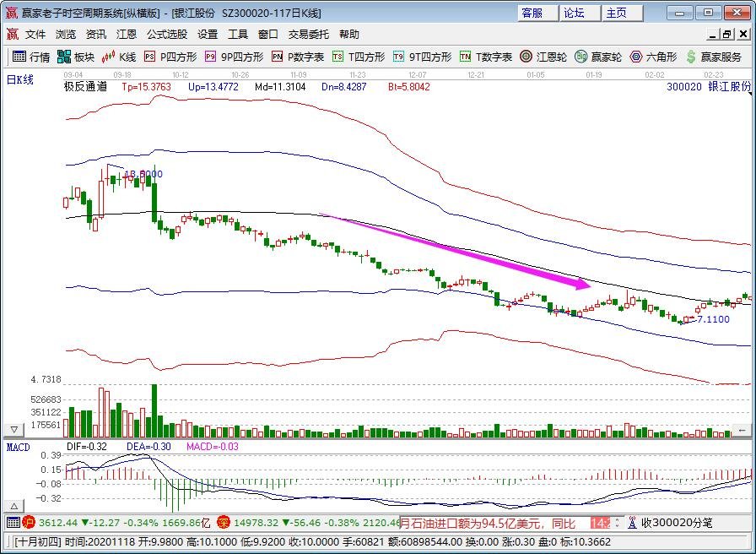The image size is (756, 554).
Task: Switch to the K线 candlestick chart tool
Action: [119, 57]
